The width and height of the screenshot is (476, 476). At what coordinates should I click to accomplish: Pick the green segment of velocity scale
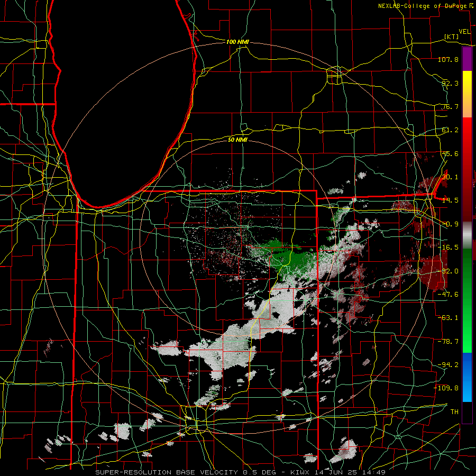pyautogui.click(x=467, y=300)
